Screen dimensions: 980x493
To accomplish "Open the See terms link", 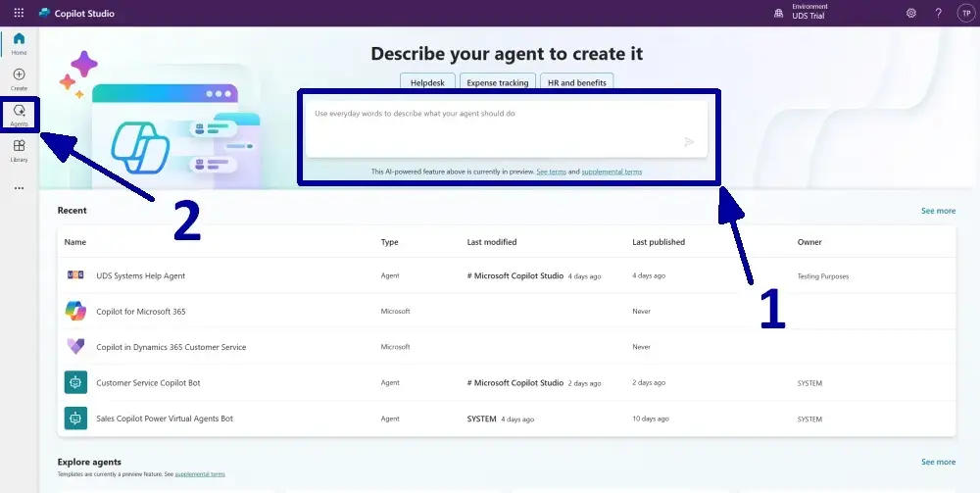I will pyautogui.click(x=551, y=172).
